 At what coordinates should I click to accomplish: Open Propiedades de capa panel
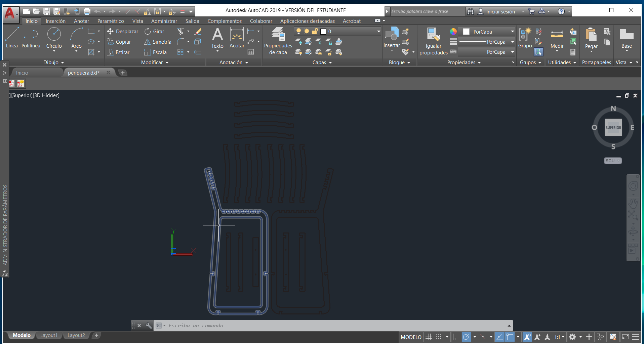click(278, 40)
